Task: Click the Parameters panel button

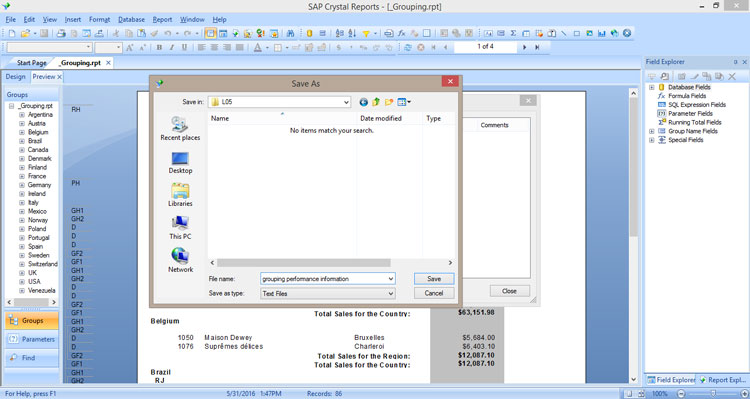Action: click(32, 339)
